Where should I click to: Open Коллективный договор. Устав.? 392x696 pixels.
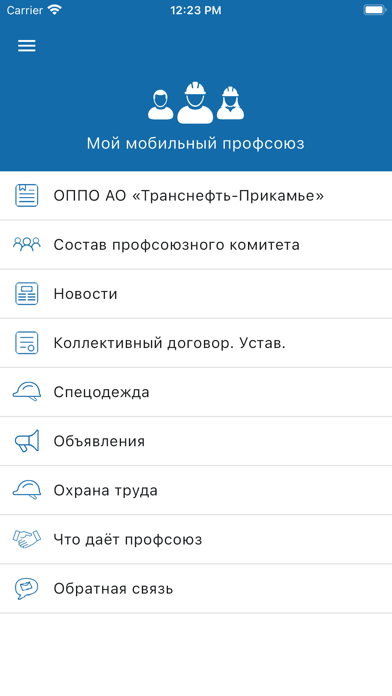tap(196, 343)
